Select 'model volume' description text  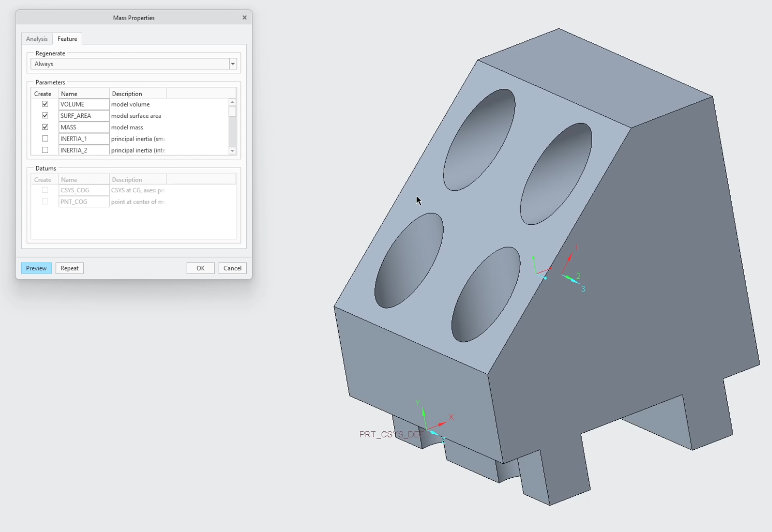tap(130, 104)
